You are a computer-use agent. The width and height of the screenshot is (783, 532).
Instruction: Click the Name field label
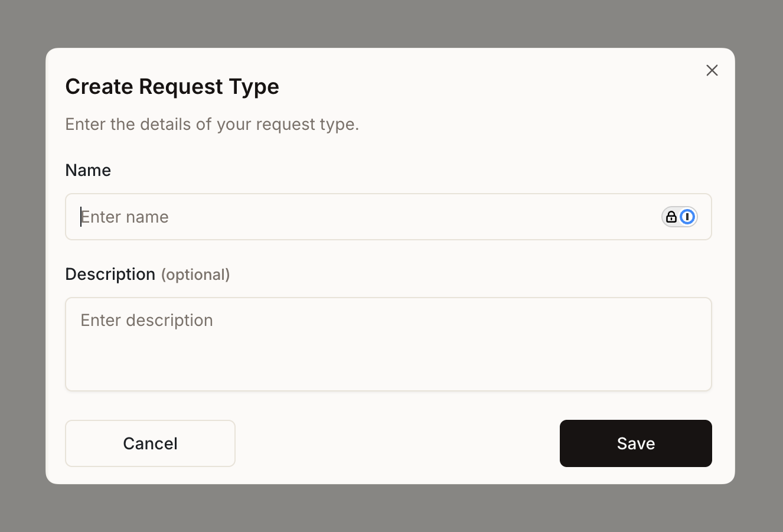coord(88,170)
